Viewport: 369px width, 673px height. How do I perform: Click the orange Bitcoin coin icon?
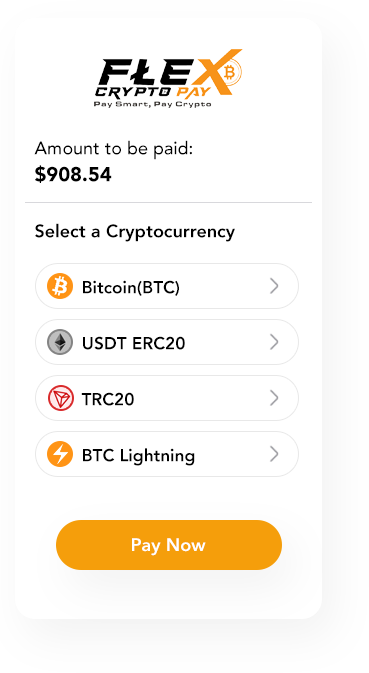(x=60, y=286)
